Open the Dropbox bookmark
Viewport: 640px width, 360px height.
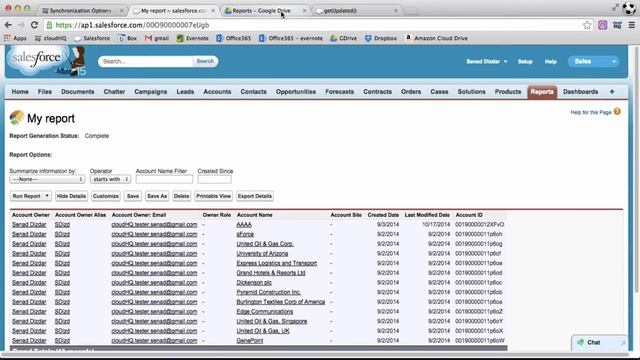(380, 38)
